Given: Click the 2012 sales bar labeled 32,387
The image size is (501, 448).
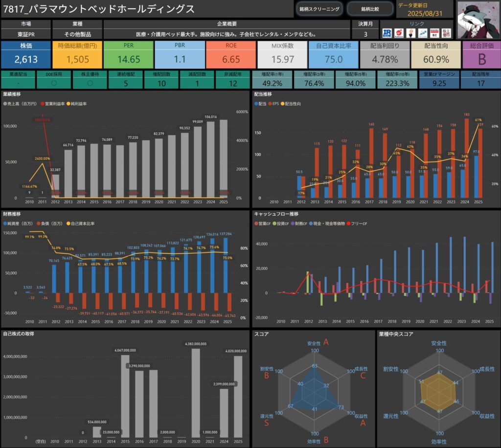Looking at the screenshot, I should (55, 186).
